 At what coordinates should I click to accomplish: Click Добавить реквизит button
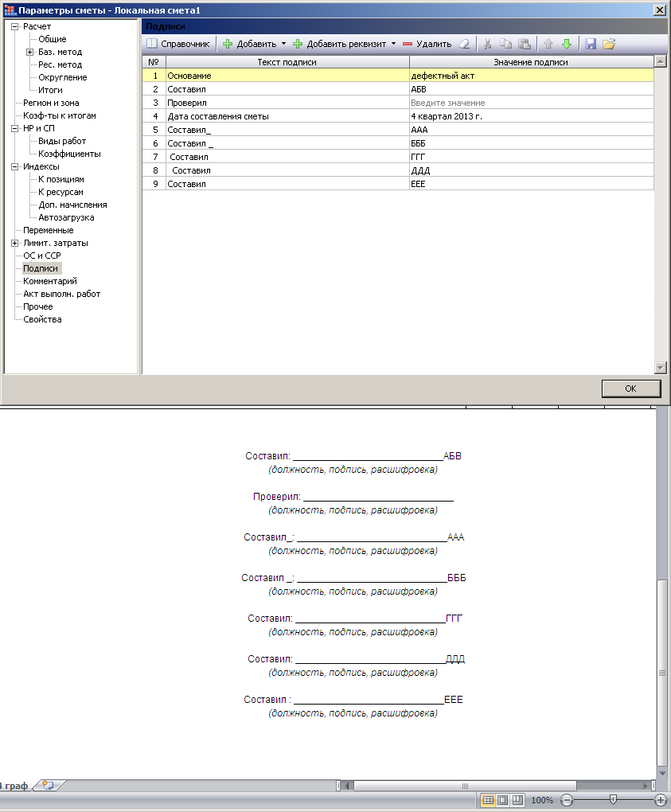340,44
